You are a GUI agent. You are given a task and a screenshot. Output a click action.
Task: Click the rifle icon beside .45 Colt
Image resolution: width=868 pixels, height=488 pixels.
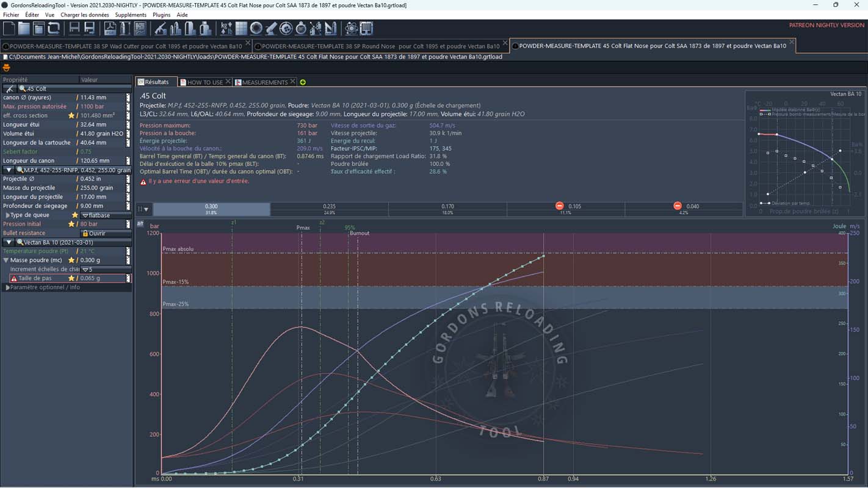tap(10, 88)
